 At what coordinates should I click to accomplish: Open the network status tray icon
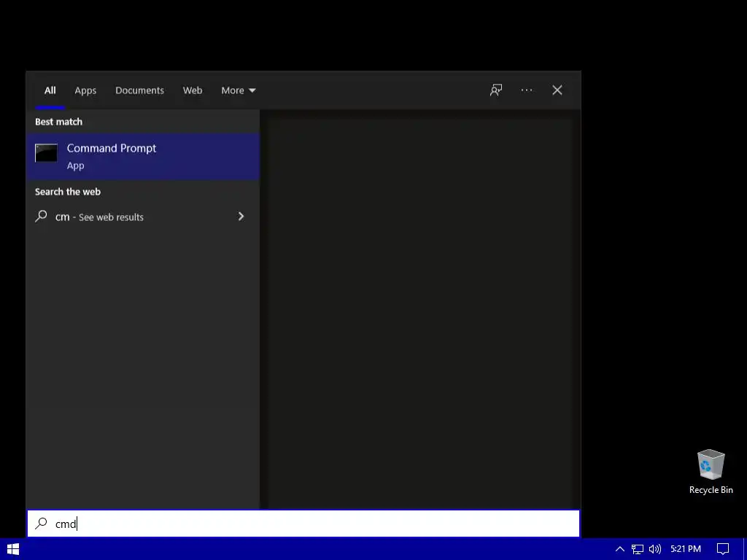pos(637,549)
